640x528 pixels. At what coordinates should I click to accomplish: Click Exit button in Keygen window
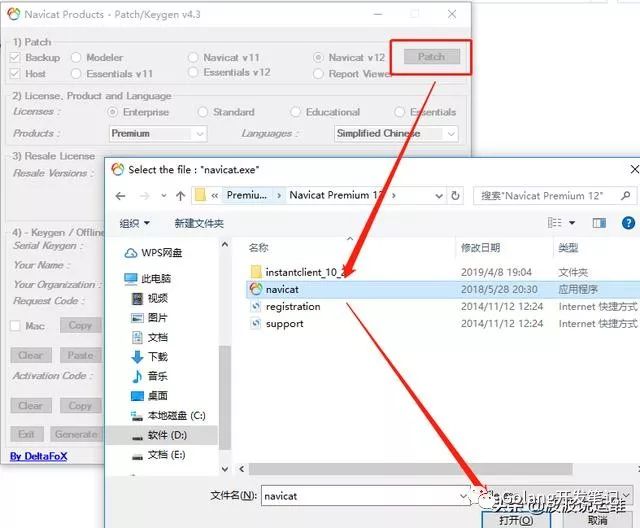coord(27,434)
